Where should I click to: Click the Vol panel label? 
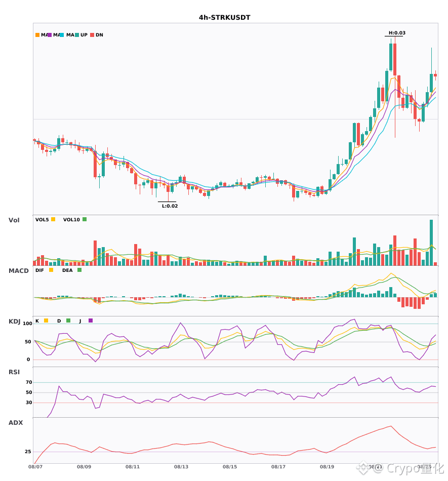pyautogui.click(x=14, y=220)
